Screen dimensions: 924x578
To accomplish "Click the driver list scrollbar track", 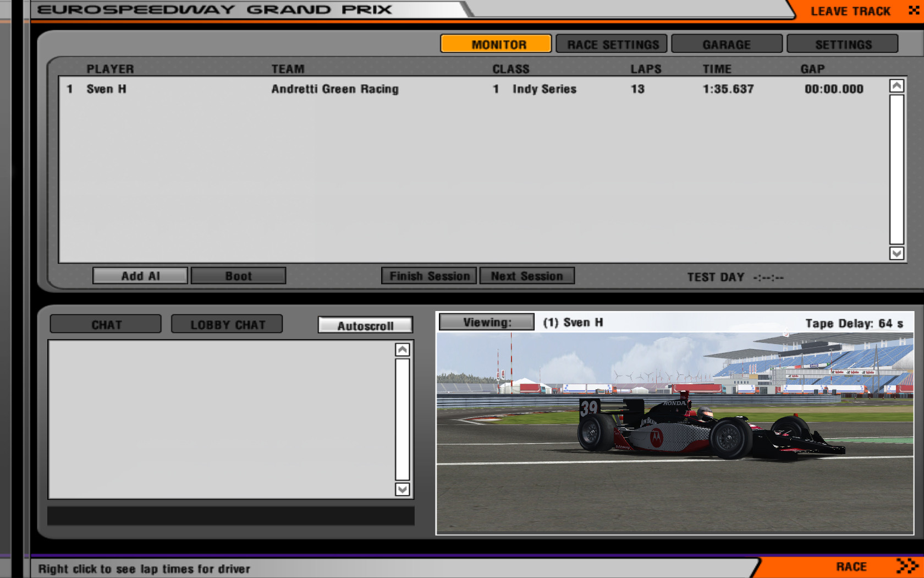I will (x=897, y=170).
